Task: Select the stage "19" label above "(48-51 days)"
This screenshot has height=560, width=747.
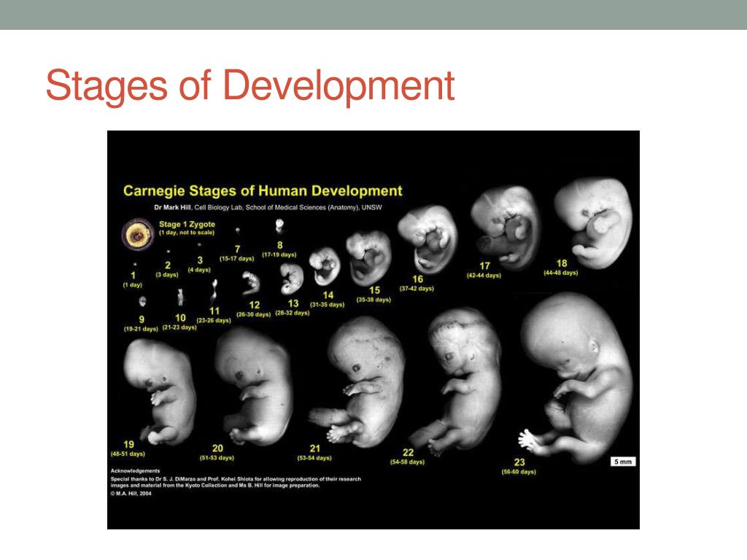Action: 128,444
